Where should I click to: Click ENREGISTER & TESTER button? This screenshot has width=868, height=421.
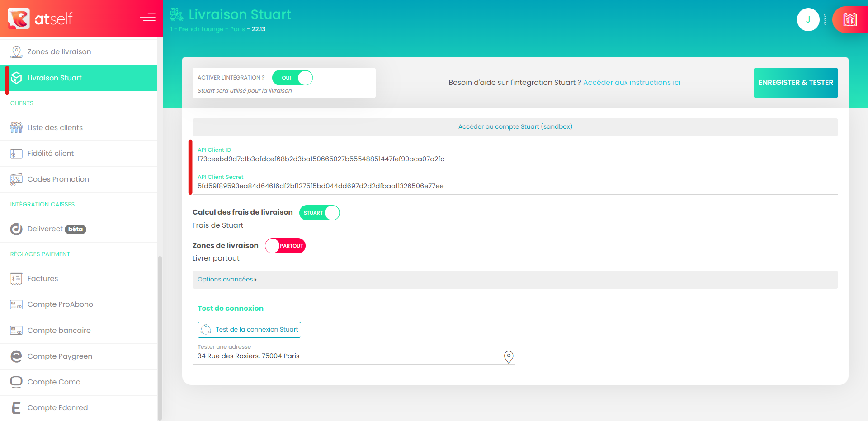tap(796, 83)
